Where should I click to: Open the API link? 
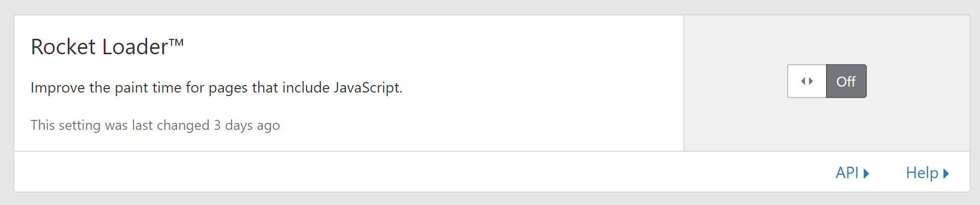click(847, 173)
